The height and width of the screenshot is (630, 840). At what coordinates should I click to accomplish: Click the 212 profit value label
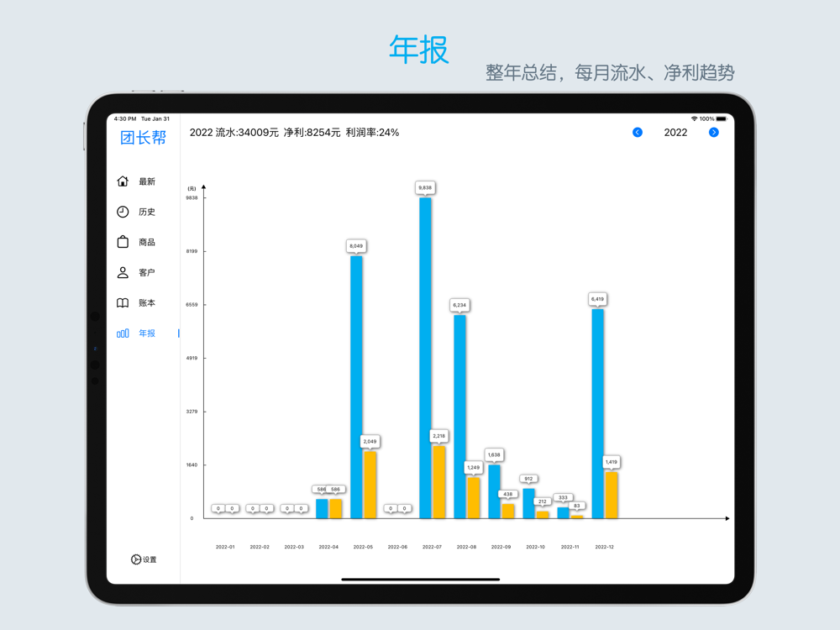click(x=542, y=502)
